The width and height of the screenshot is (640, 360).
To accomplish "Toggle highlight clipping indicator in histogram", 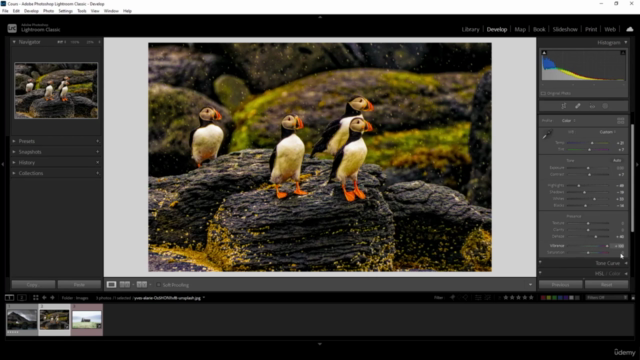I will coord(623,53).
